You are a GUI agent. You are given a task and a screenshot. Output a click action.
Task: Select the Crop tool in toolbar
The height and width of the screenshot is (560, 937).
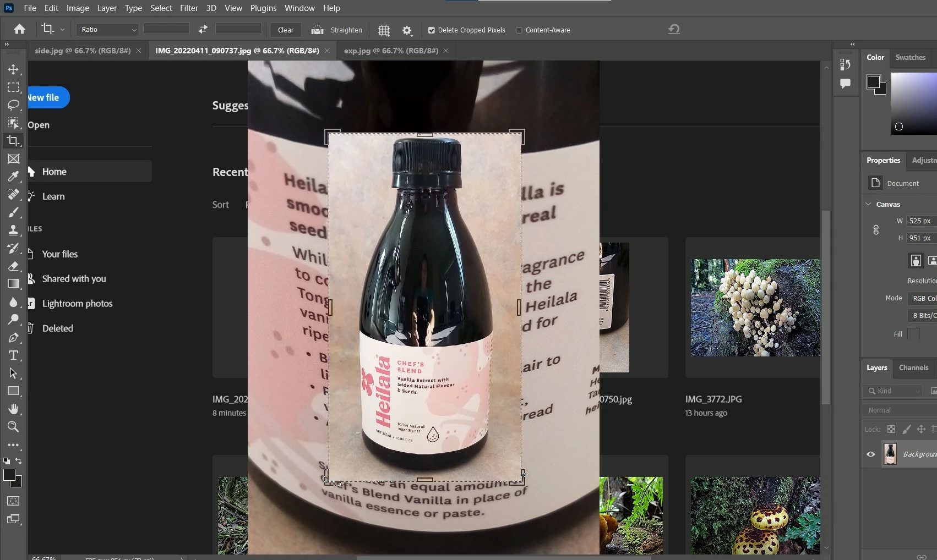tap(13, 141)
